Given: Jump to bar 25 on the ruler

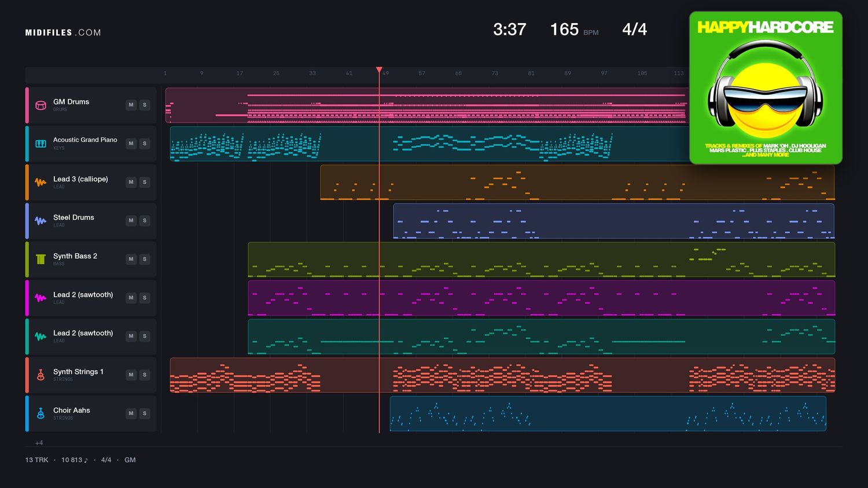Looking at the screenshot, I should click(x=276, y=73).
